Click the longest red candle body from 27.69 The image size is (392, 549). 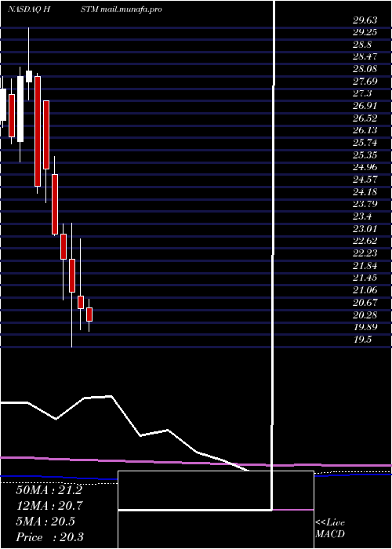38,131
